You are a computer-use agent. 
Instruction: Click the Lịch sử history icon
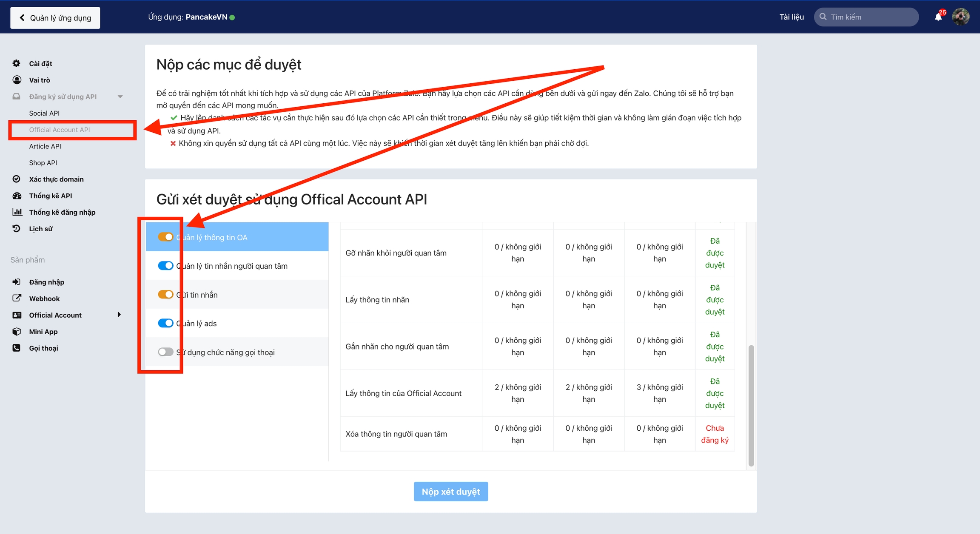click(16, 229)
